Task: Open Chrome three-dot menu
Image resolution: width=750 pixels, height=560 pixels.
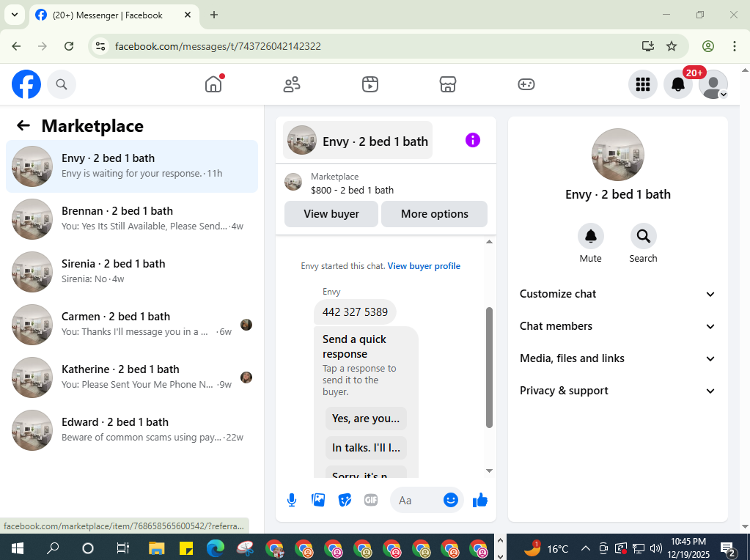Action: pos(734,46)
